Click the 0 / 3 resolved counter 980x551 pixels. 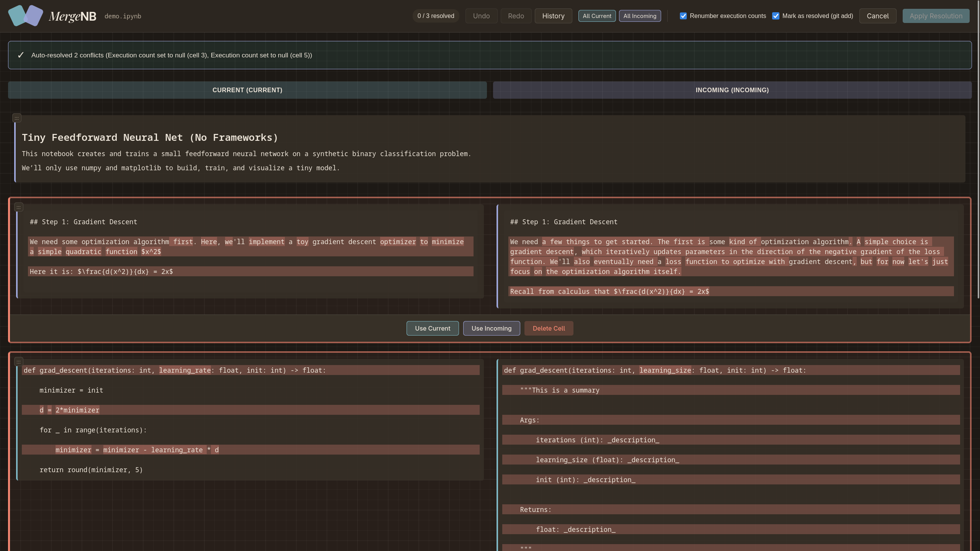436,16
